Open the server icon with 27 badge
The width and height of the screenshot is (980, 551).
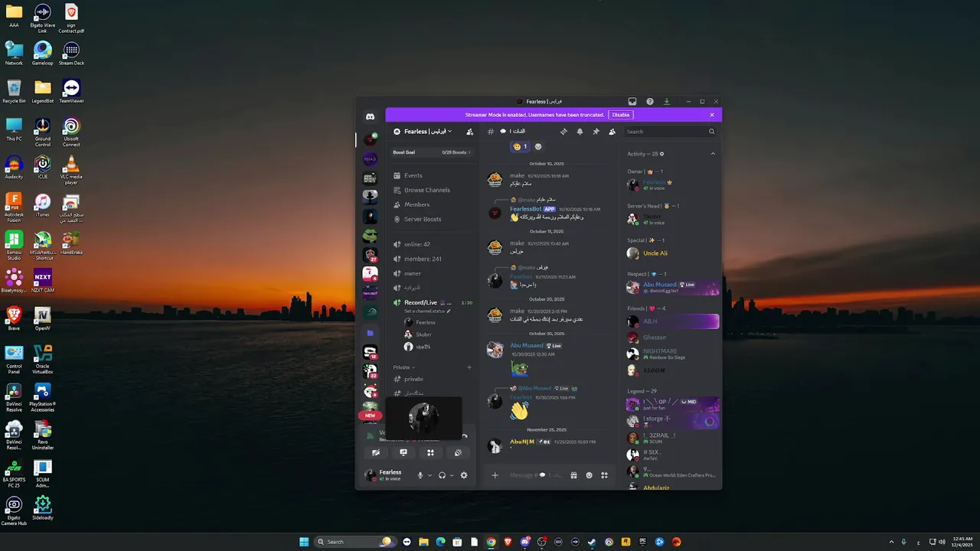click(x=370, y=255)
